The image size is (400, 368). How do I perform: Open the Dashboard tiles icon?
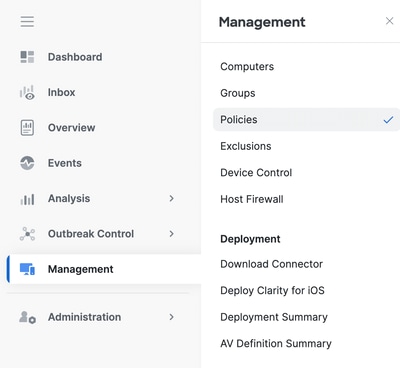coord(27,57)
